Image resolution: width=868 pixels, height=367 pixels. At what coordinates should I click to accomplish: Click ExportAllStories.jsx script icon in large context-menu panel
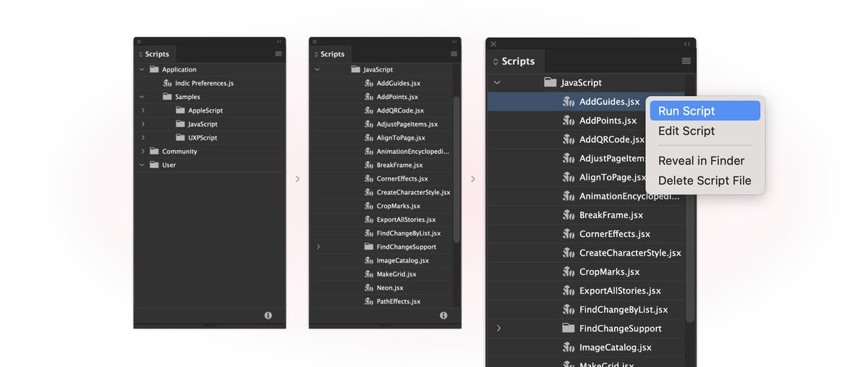pos(569,290)
